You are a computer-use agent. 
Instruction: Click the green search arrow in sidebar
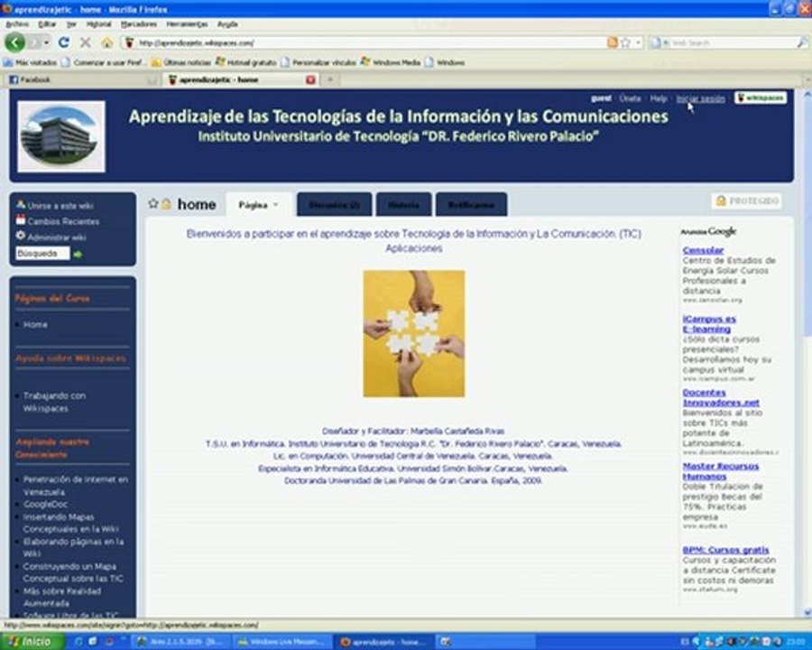(78, 255)
